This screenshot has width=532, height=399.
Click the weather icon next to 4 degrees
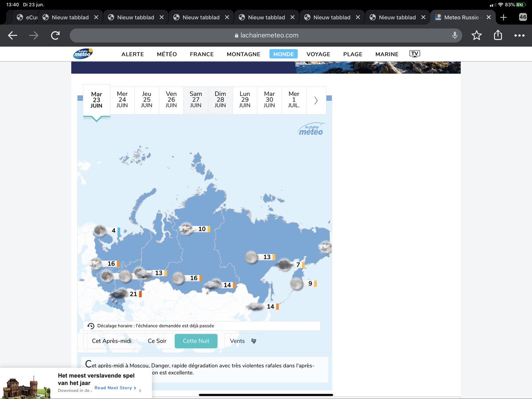100,230
